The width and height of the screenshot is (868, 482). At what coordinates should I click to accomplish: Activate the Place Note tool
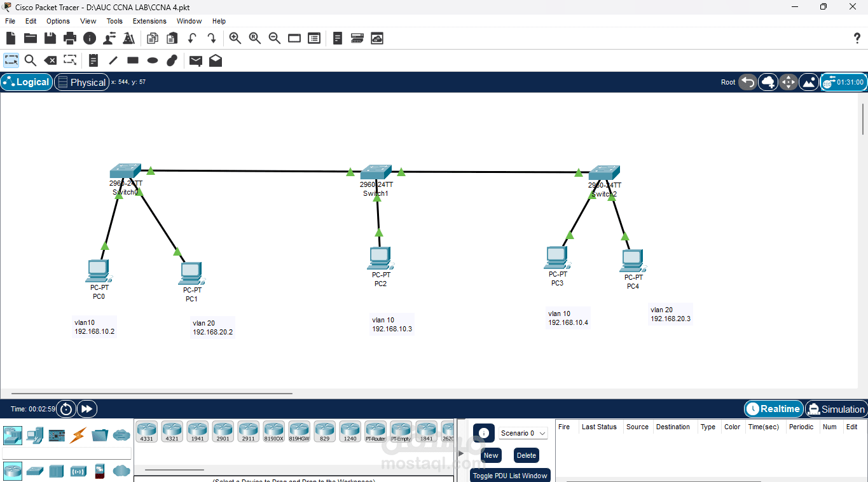click(x=93, y=60)
